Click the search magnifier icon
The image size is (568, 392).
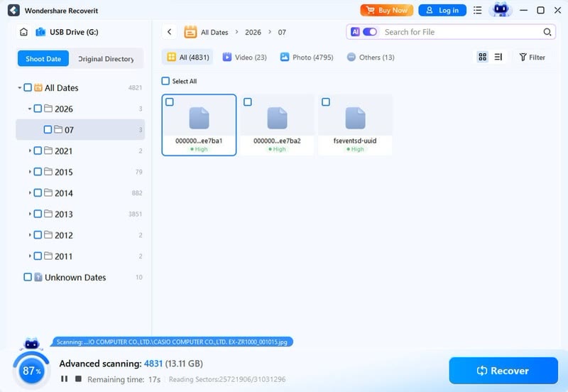547,32
